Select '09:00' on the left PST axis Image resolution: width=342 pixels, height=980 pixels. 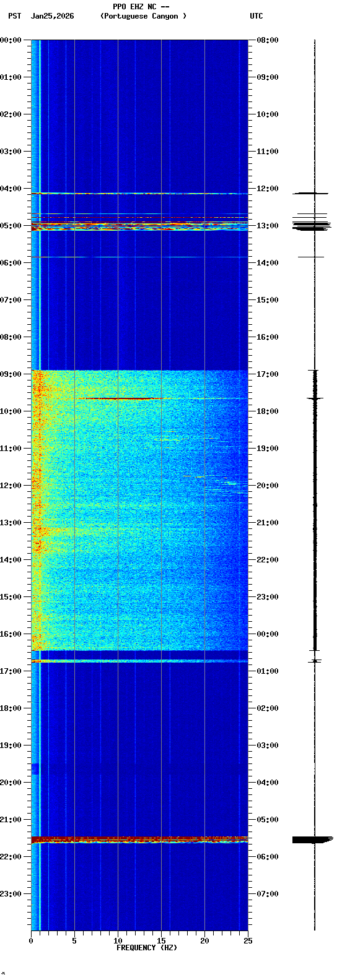click(x=11, y=374)
